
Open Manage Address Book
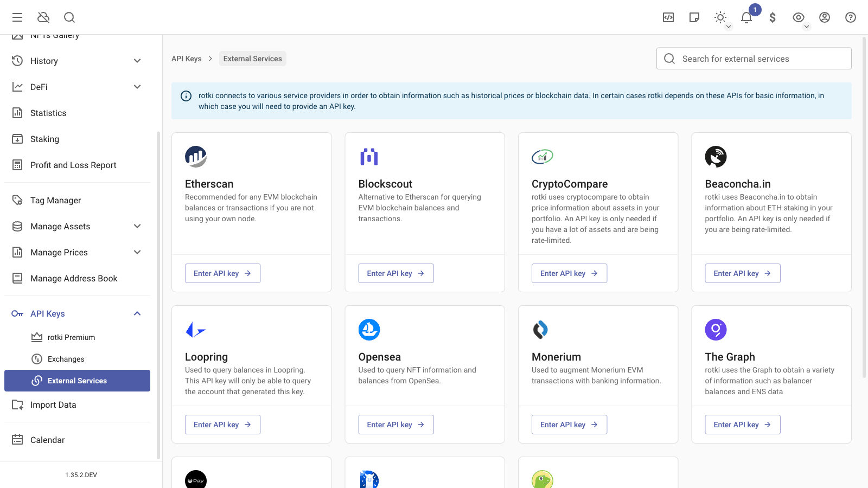[x=77, y=278]
